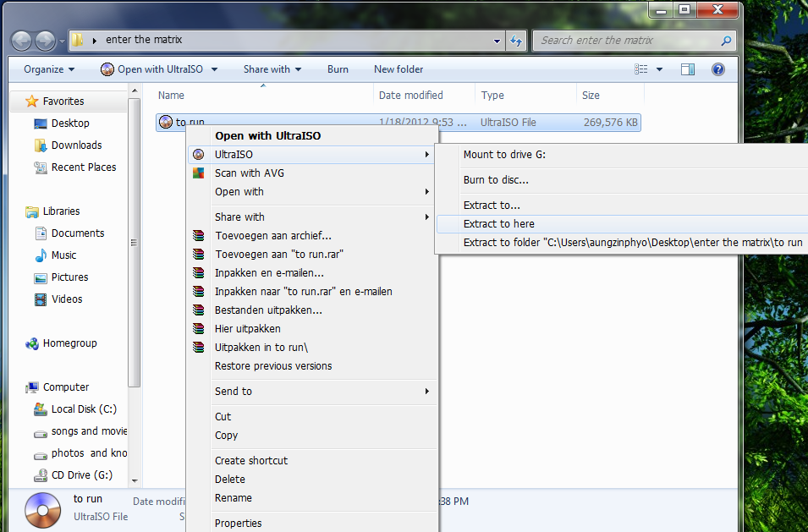Choose Uitpakken in to run\

(x=313, y=347)
